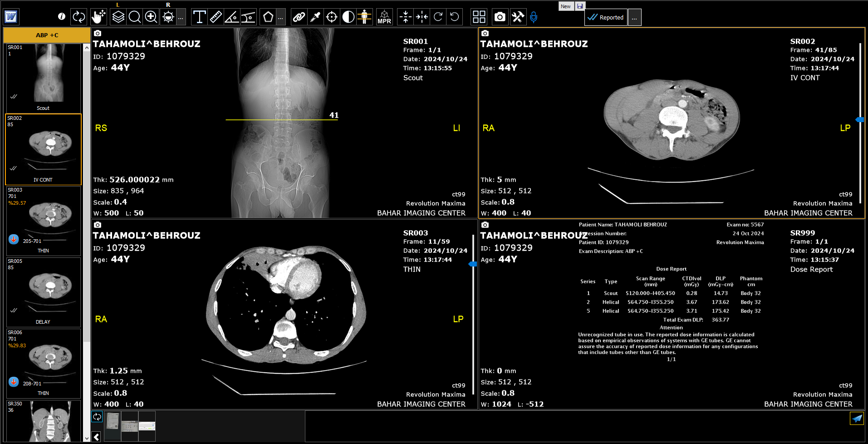The height and width of the screenshot is (444, 868).
Task: Click the send paper-plane icon
Action: point(857,418)
